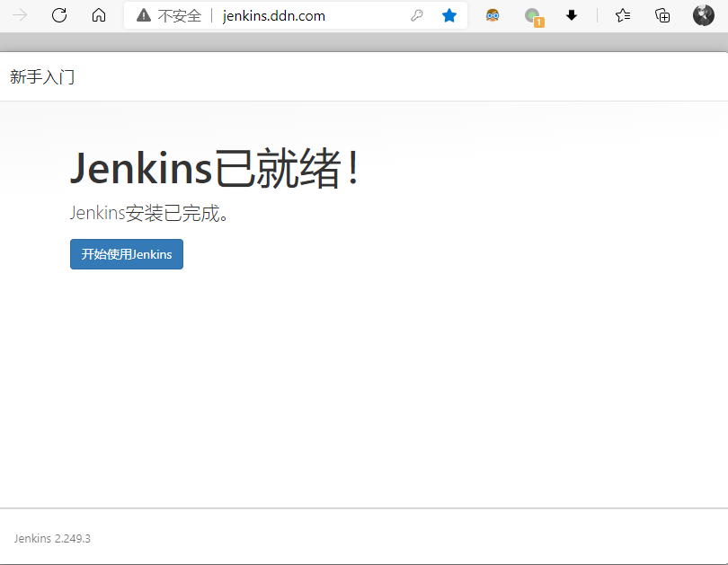
Task: Open the favorites list icon
Action: 623,16
